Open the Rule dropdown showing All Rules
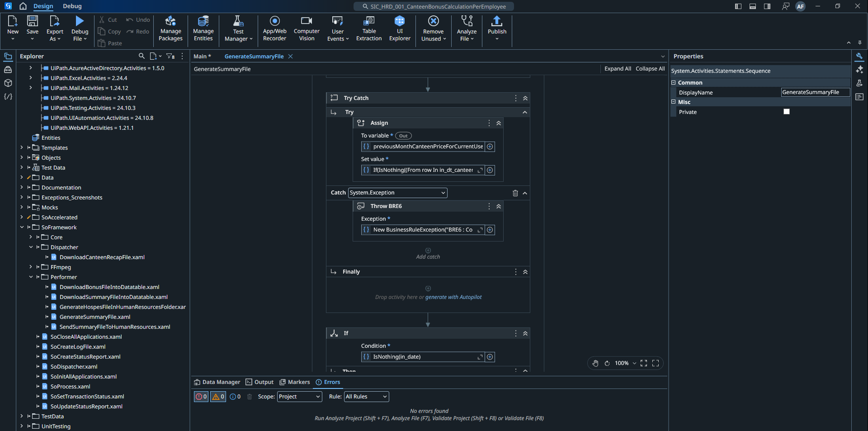The height and width of the screenshot is (431, 868). point(366,397)
